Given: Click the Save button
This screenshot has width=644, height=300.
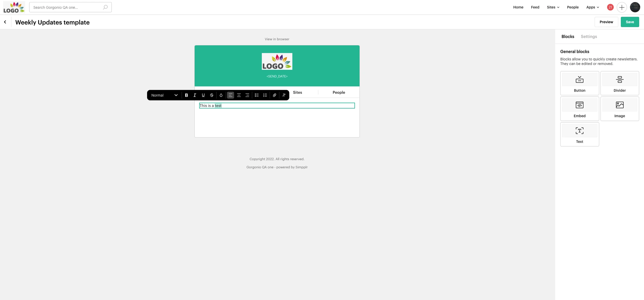Looking at the screenshot, I should coord(630,22).
